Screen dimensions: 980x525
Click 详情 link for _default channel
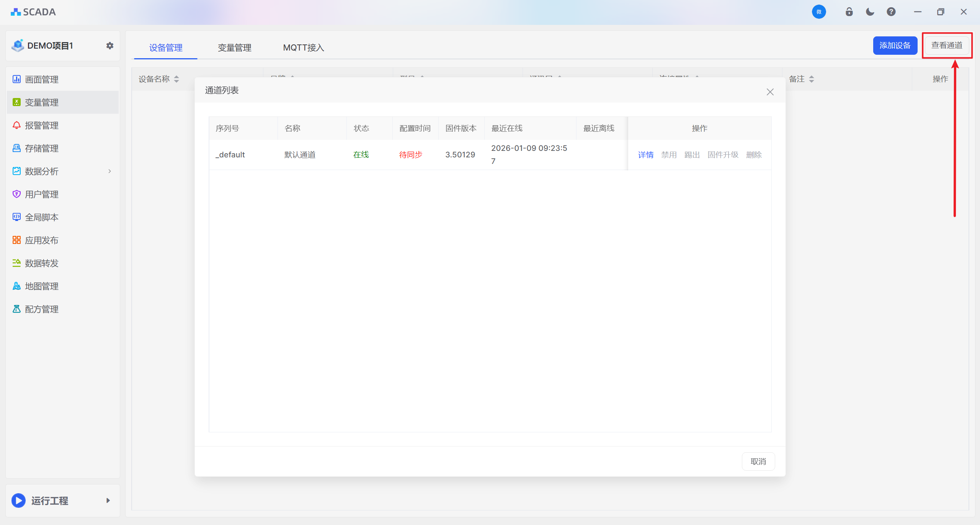[x=645, y=155]
